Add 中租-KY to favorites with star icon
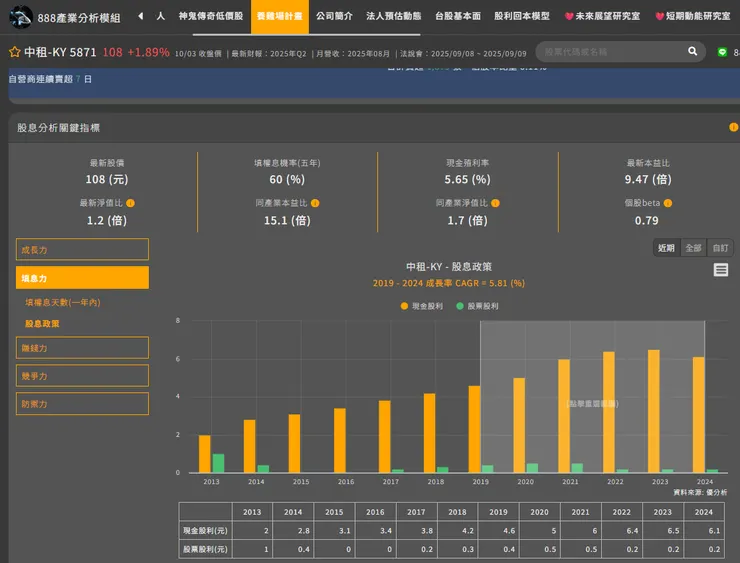 coord(15,52)
